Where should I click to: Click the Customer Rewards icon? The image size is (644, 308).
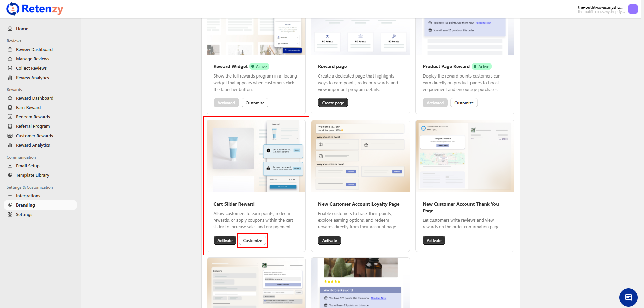click(x=10, y=136)
